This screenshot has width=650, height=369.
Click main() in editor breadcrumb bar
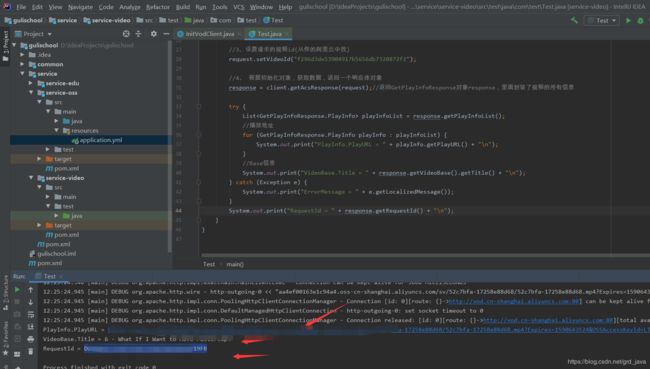(235, 265)
